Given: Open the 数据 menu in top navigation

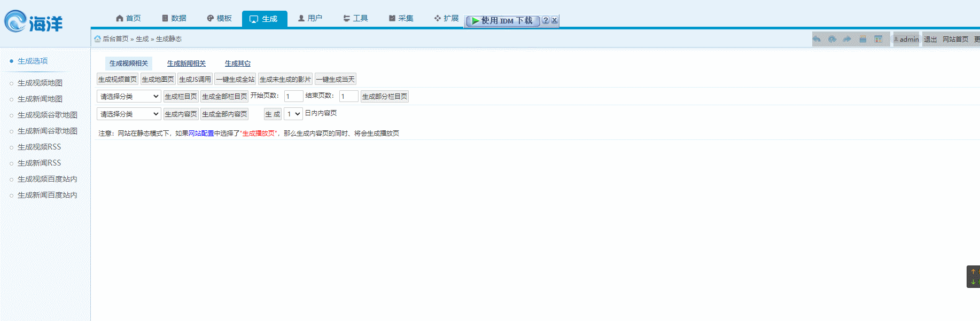Looking at the screenshot, I should pos(174,18).
